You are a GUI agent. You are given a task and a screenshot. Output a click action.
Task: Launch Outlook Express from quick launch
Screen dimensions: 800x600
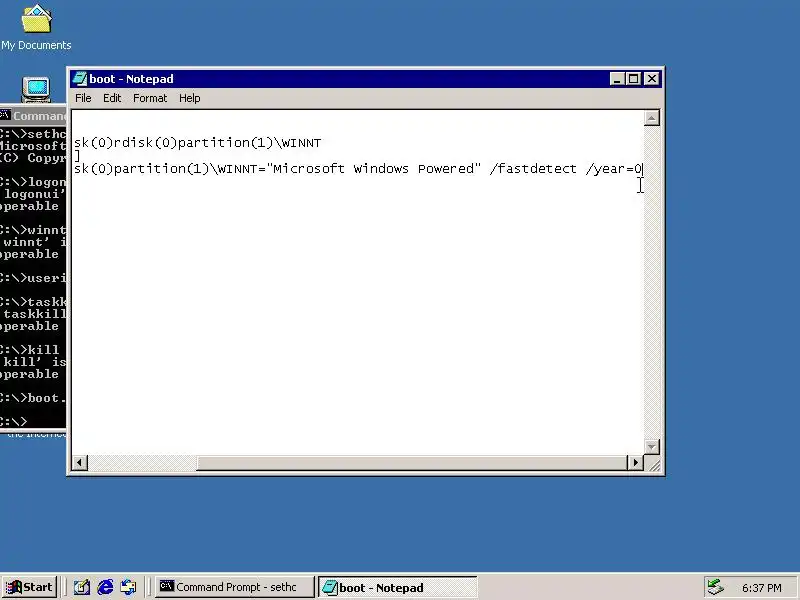129,587
